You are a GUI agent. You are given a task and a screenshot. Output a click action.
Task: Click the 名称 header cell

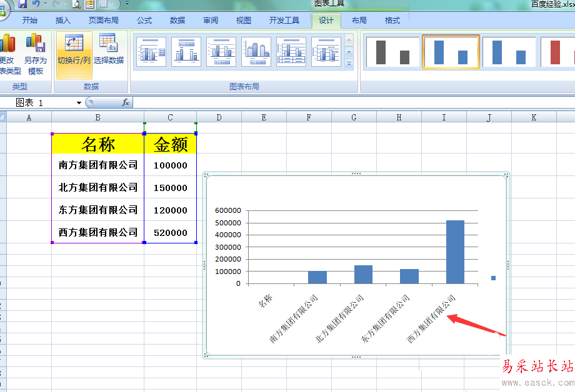pyautogui.click(x=98, y=144)
